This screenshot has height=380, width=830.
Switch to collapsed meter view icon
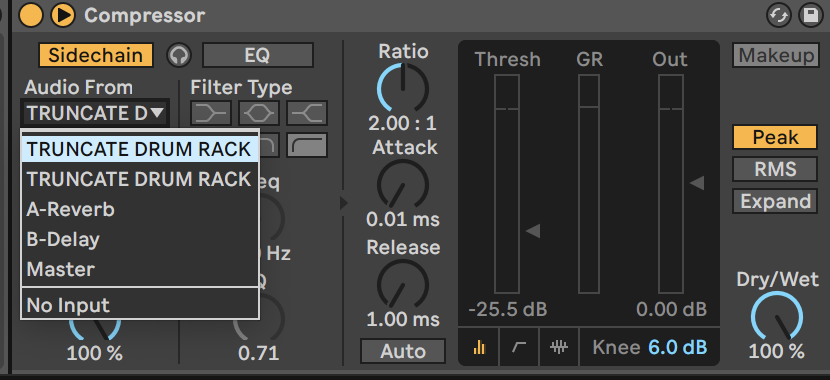click(479, 347)
